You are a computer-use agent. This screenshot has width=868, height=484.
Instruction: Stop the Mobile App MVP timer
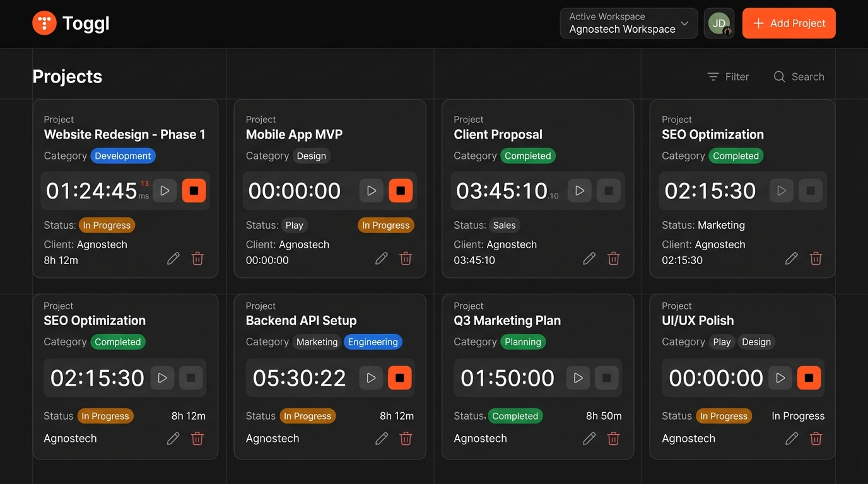pyautogui.click(x=401, y=190)
